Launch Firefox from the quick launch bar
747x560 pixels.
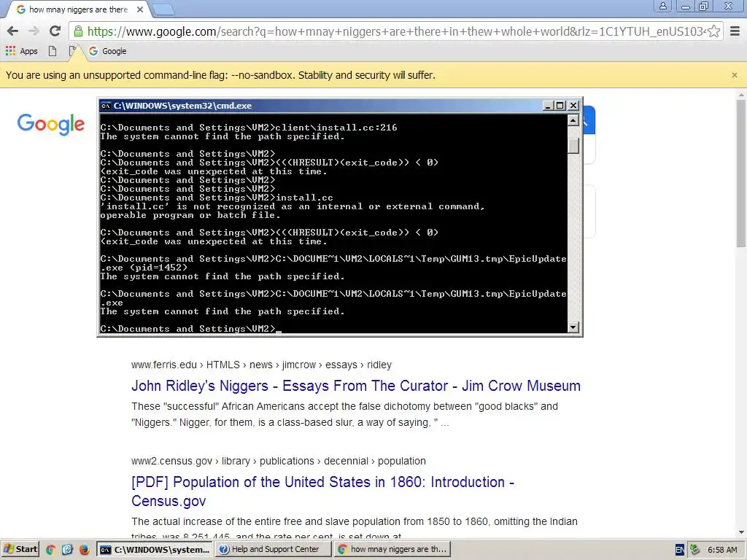tap(85, 550)
